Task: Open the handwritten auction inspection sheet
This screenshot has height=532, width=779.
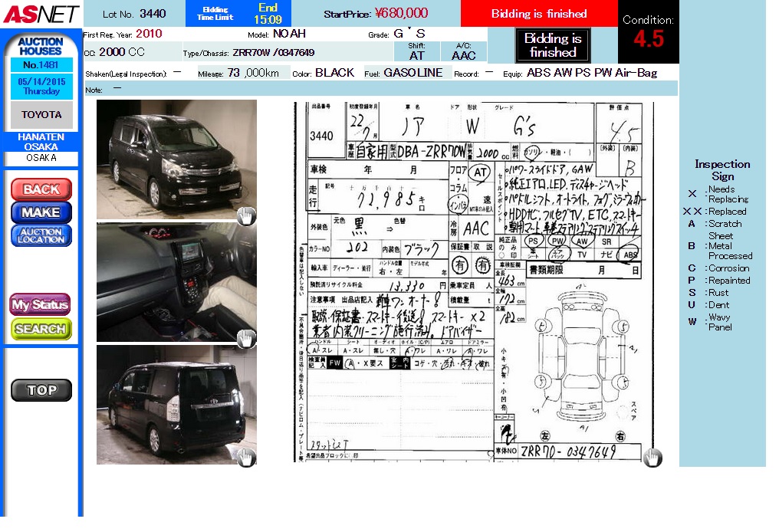Action: (474, 282)
